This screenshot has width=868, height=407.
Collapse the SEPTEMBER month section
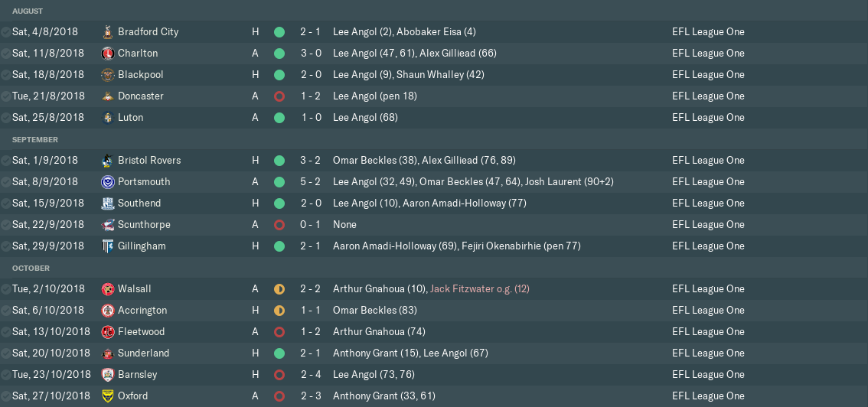click(35, 140)
